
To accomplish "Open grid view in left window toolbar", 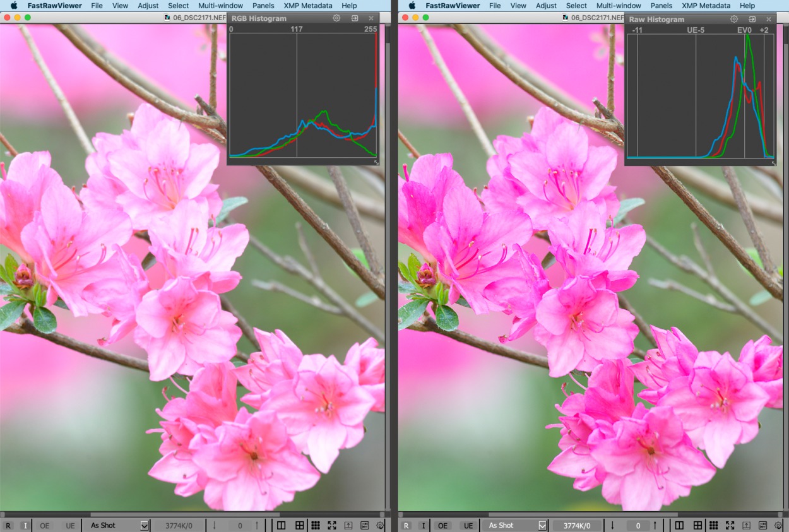I will point(315,525).
